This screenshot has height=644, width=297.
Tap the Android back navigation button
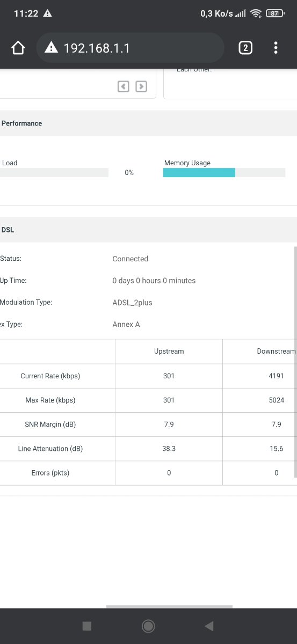click(x=209, y=626)
